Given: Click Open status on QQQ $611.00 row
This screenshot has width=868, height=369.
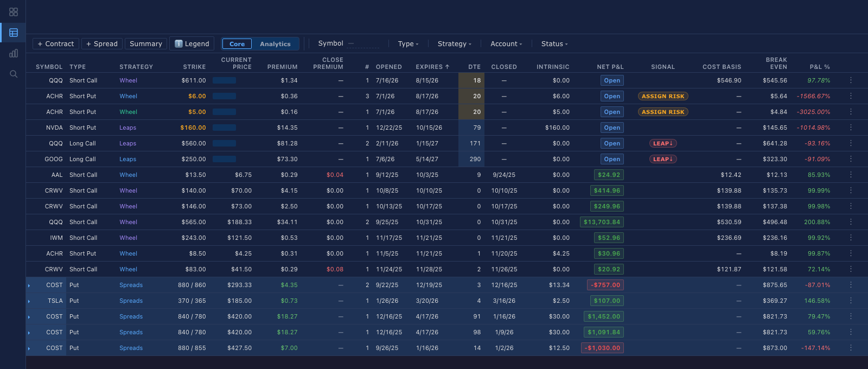Looking at the screenshot, I should (612, 80).
